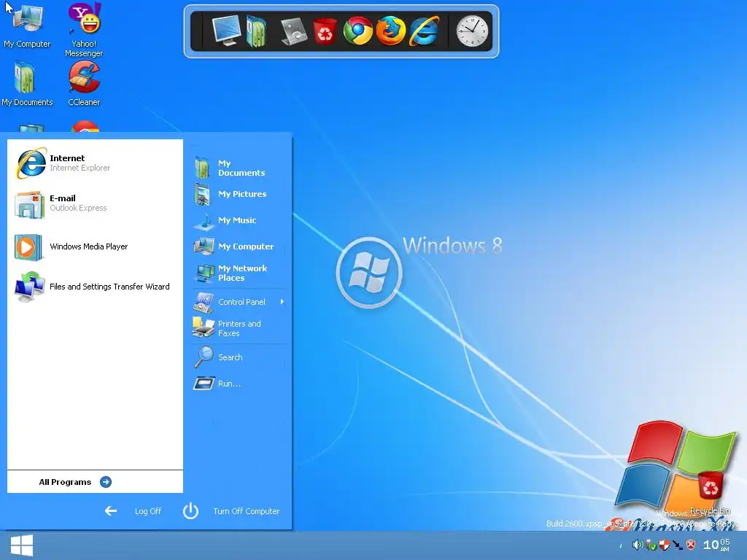Expand All Programs in the Start menu
The width and height of the screenshot is (747, 560).
point(75,482)
